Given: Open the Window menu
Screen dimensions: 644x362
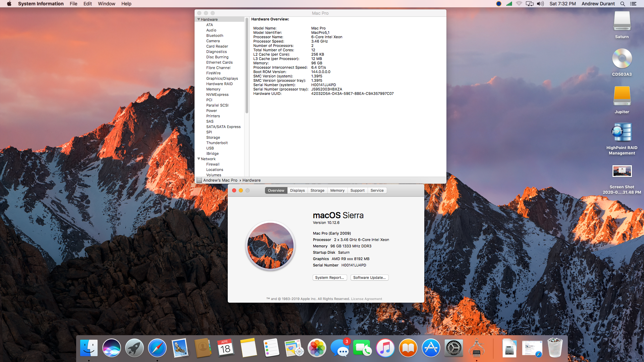Looking at the screenshot, I should pos(106,4).
